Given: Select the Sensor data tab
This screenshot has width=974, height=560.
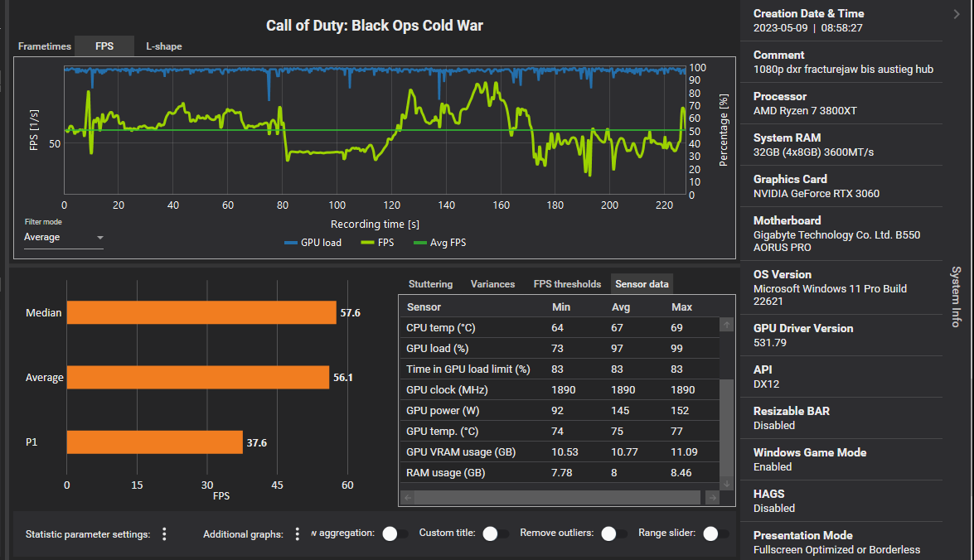Looking at the screenshot, I should [x=642, y=283].
